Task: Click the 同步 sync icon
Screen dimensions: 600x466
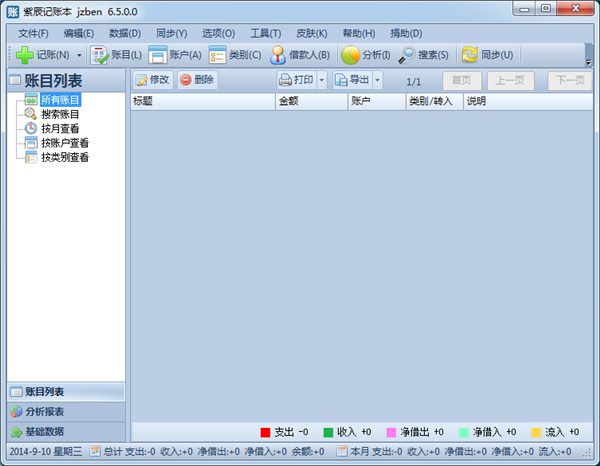Action: point(469,55)
